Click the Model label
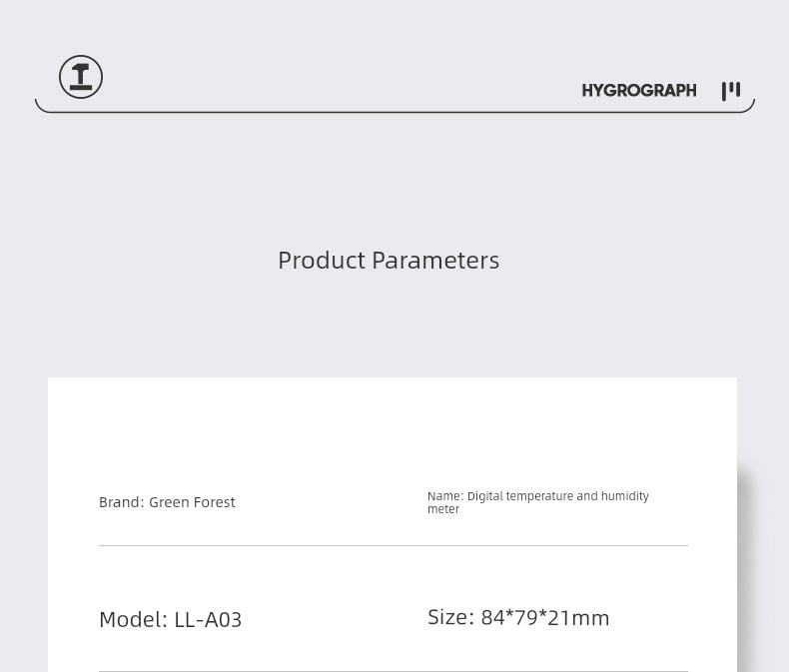The height and width of the screenshot is (672, 789). point(133,619)
